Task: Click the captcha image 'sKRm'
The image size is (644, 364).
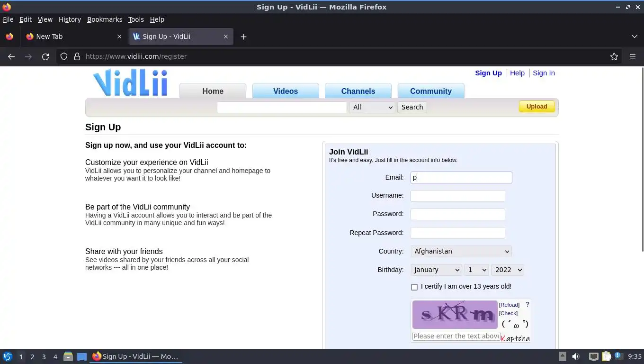Action: click(x=455, y=315)
